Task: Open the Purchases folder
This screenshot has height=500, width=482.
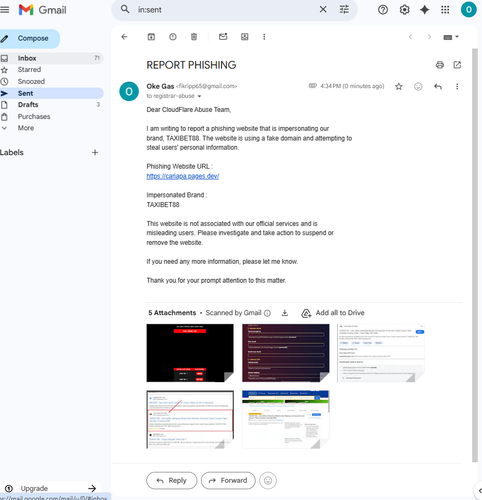Action: tap(51, 116)
